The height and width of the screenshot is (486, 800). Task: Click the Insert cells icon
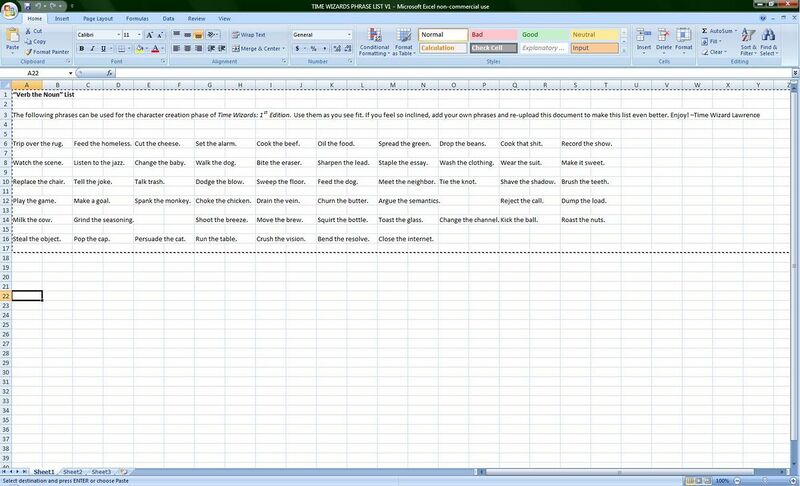[643, 35]
